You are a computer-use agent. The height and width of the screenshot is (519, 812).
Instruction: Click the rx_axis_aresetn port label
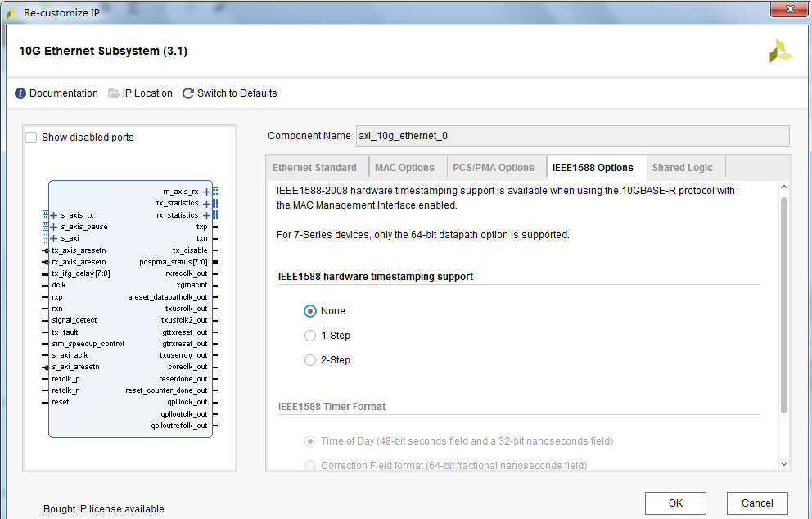click(x=79, y=262)
